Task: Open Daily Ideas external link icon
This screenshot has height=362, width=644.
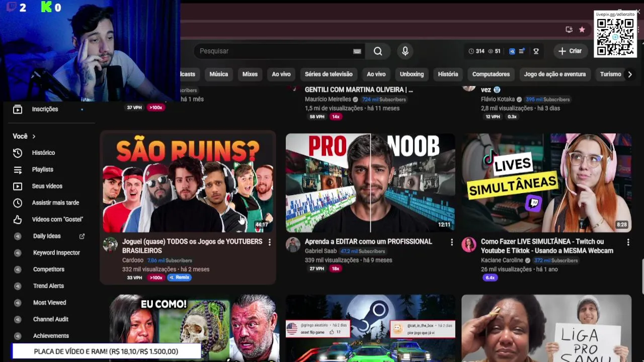Action: 82,236
